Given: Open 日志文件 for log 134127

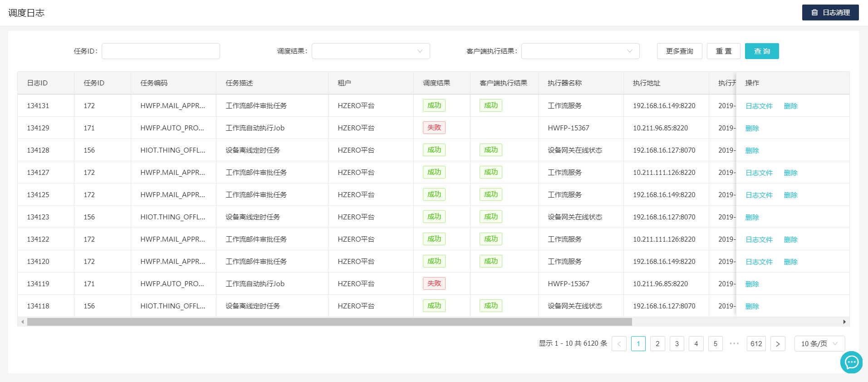Looking at the screenshot, I should pos(759,173).
